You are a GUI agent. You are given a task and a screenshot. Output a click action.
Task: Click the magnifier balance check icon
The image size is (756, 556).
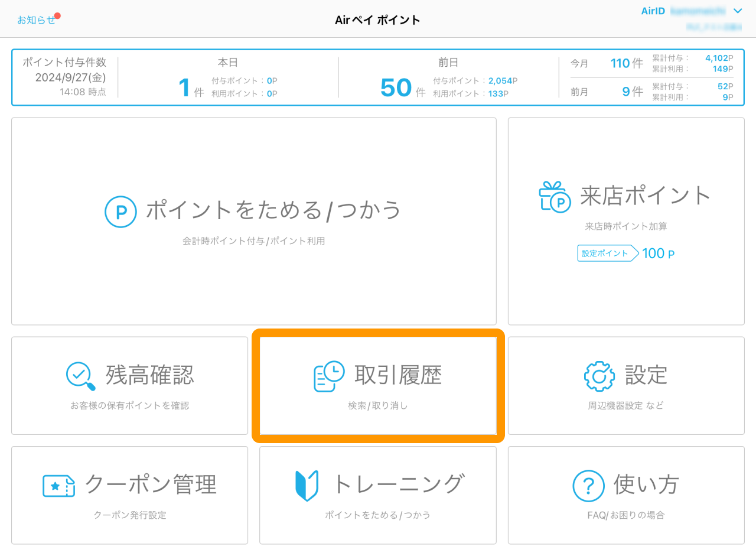(x=81, y=376)
